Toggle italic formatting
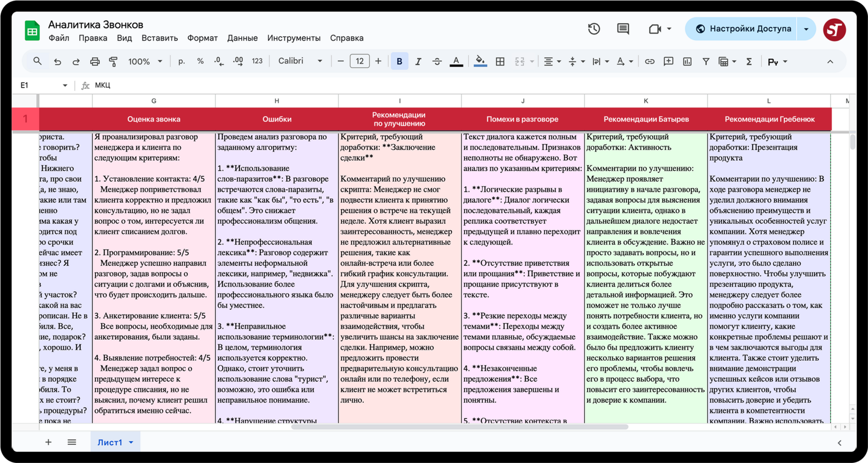868x463 pixels. tap(418, 61)
